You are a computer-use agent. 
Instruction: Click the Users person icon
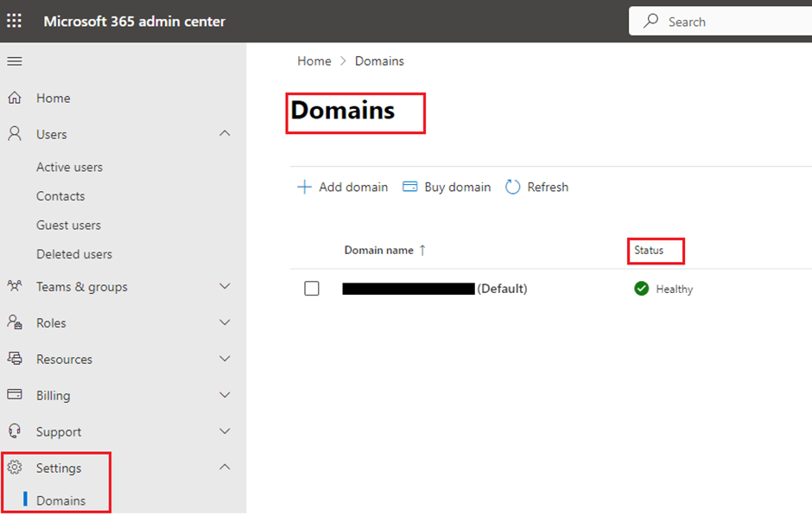[15, 134]
